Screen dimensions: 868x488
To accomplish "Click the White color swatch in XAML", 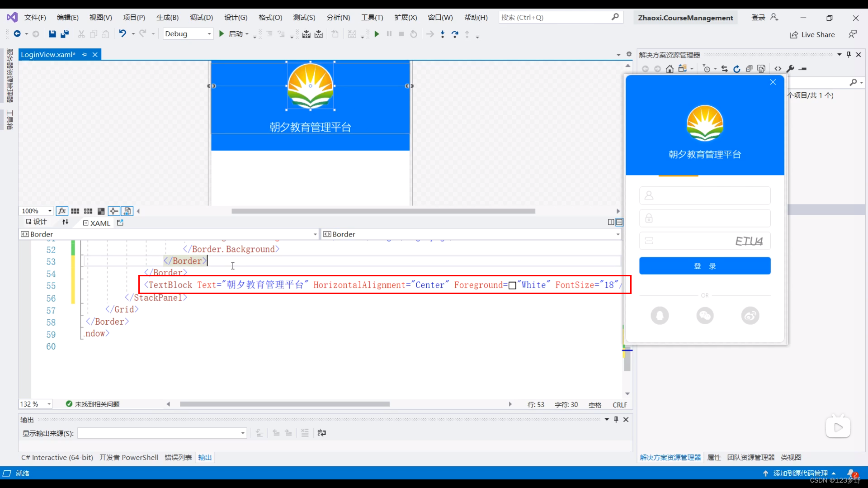I will pos(512,285).
